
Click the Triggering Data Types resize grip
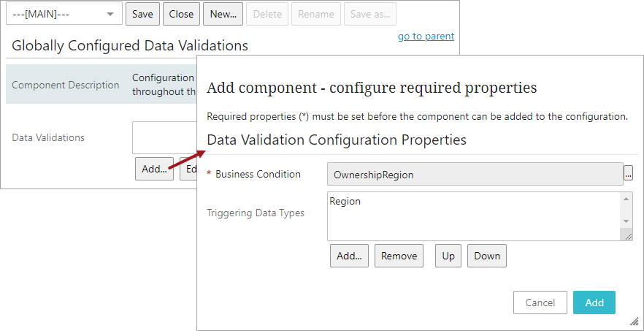click(x=626, y=235)
